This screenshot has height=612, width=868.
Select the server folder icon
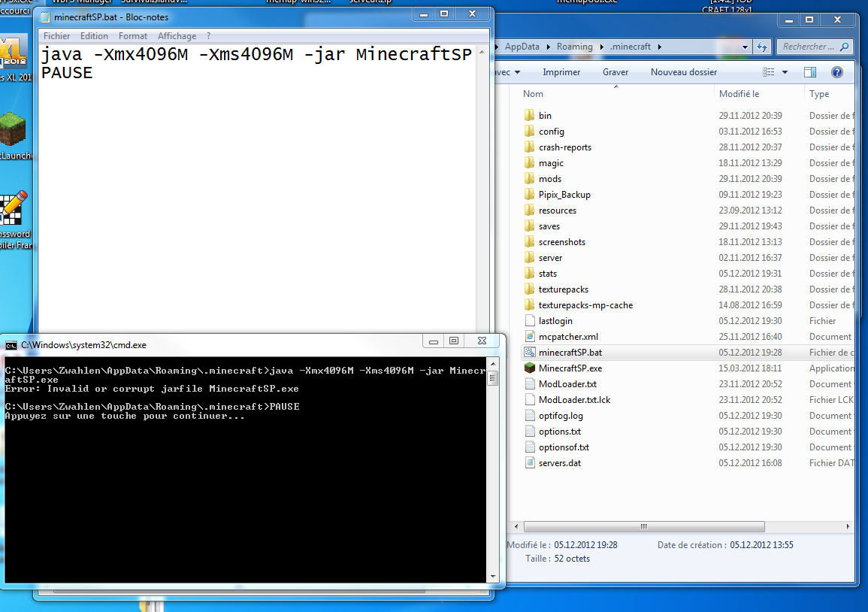point(529,258)
